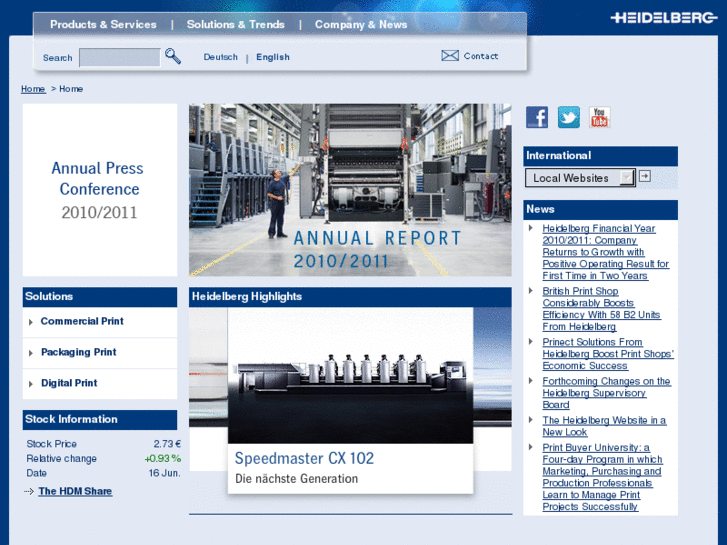Expand the Packaging Print arrow
The image size is (727, 545).
pyautogui.click(x=31, y=353)
